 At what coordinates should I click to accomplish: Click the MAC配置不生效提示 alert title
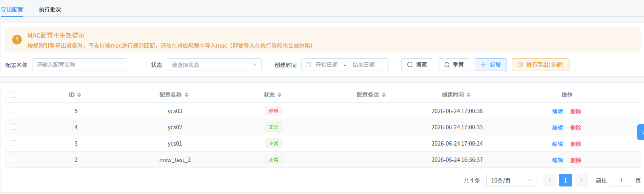(x=56, y=35)
